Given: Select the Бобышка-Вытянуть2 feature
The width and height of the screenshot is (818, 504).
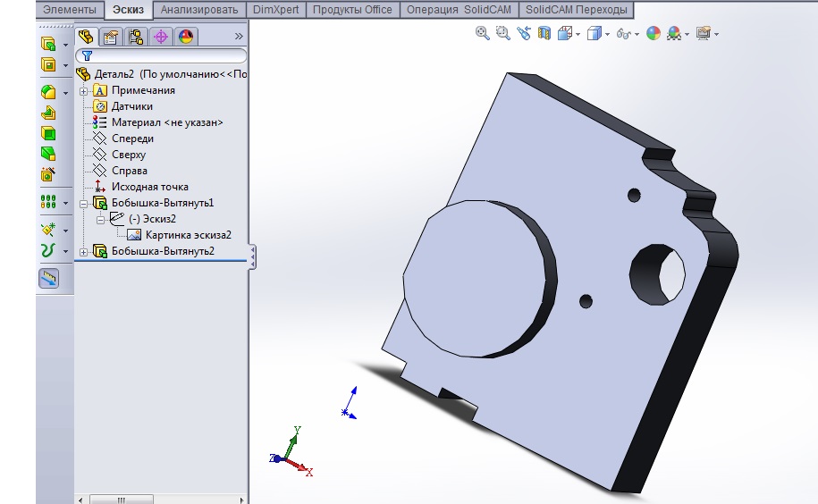Looking at the screenshot, I should pyautogui.click(x=163, y=251).
